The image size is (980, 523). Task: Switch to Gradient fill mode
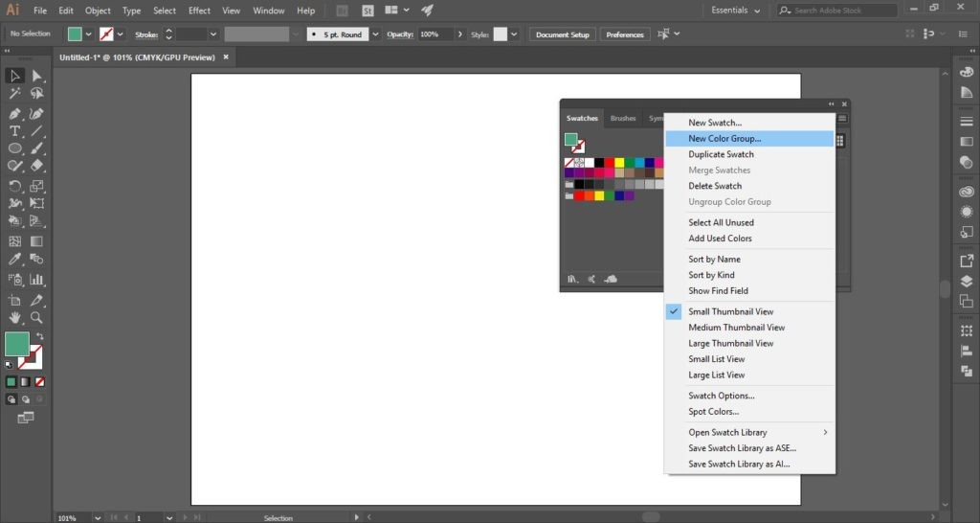click(26, 381)
